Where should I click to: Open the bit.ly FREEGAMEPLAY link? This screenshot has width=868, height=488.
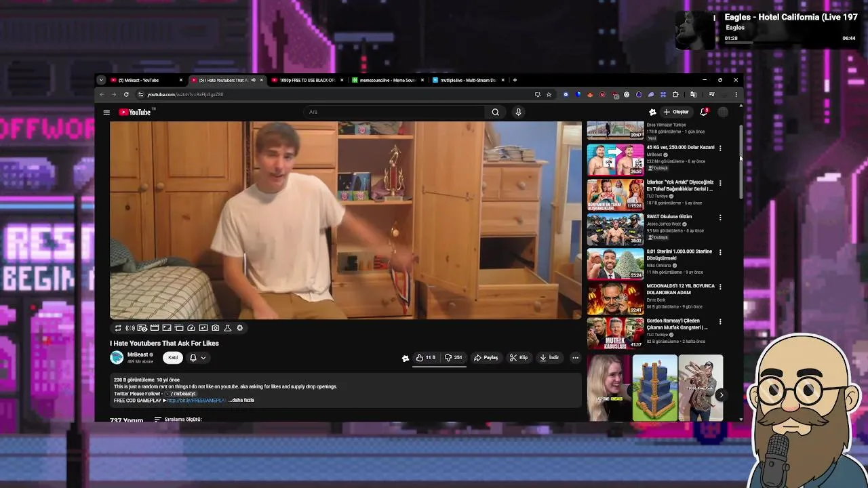pos(197,401)
